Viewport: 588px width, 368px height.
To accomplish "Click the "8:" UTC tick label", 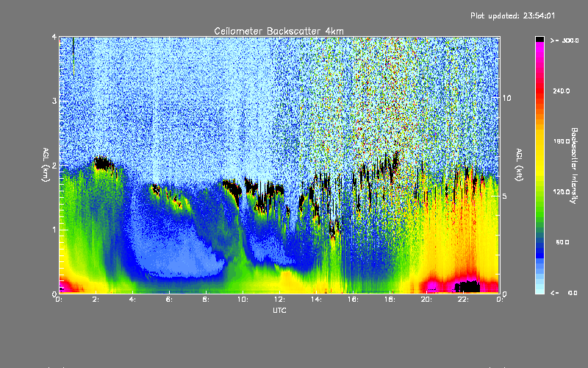I will point(206,300).
